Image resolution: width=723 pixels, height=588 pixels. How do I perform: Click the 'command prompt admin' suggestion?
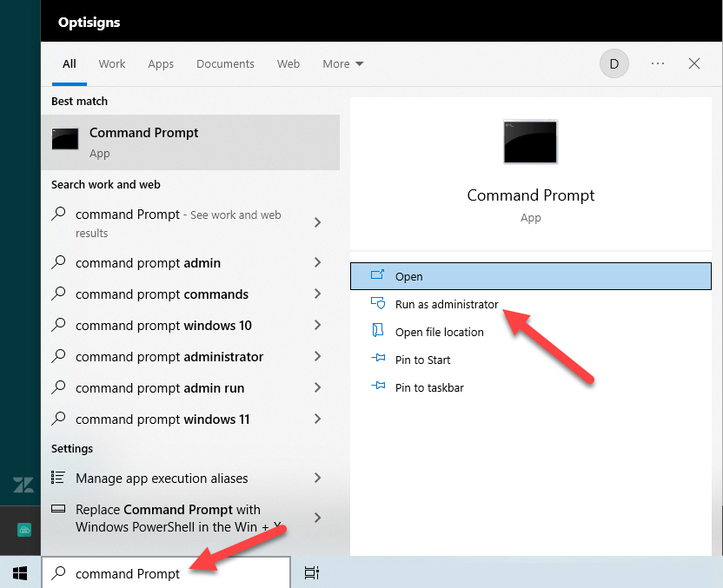[190, 262]
